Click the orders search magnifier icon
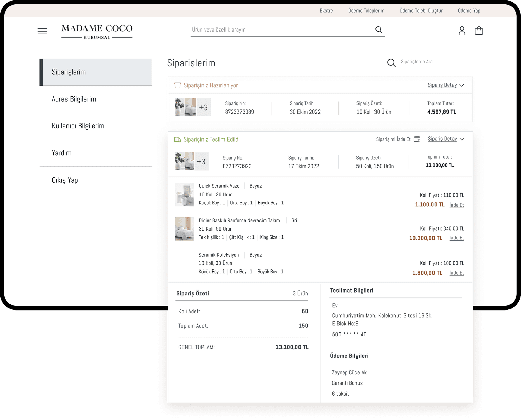 (x=391, y=63)
